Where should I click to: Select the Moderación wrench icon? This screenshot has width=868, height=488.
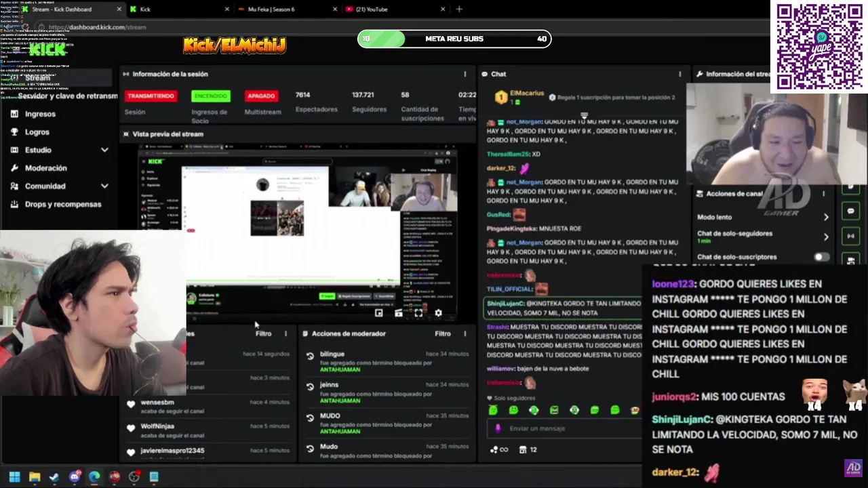pyautogui.click(x=14, y=168)
